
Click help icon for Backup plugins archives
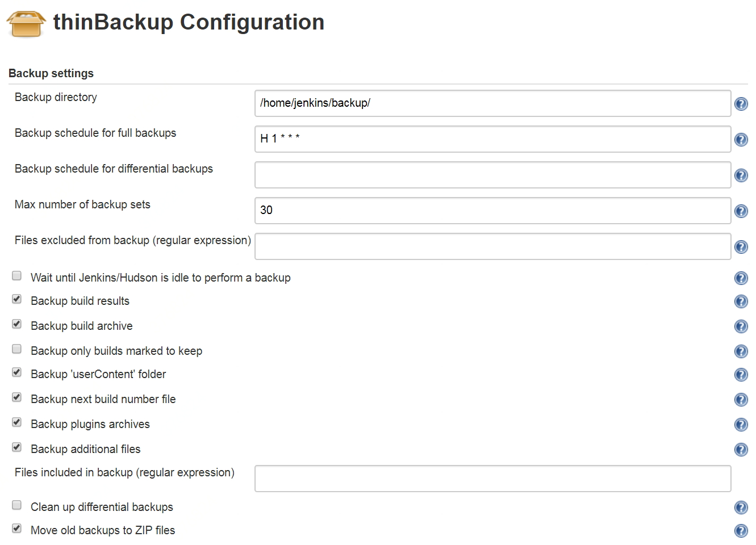(x=741, y=425)
